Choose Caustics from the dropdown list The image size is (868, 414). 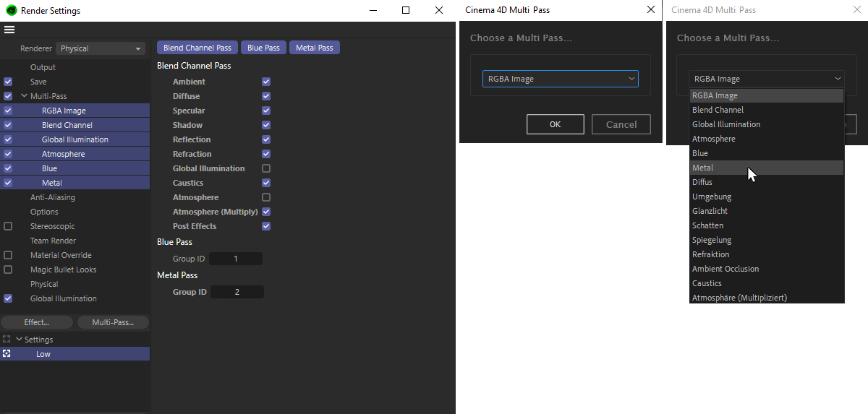click(x=767, y=283)
